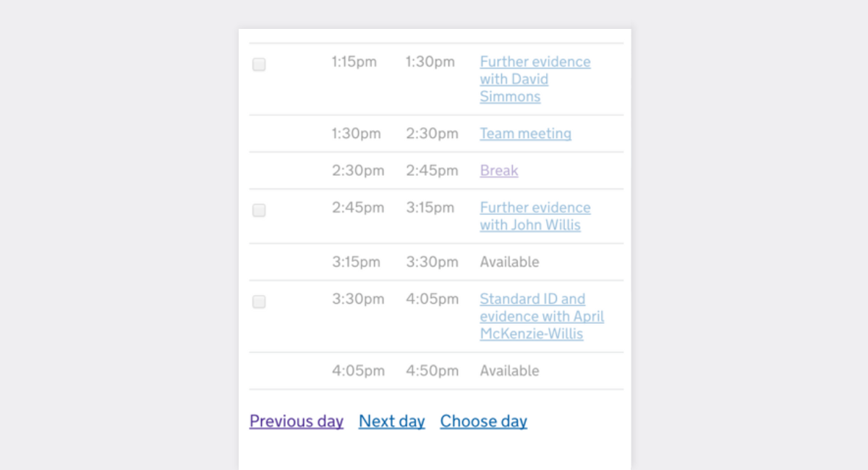Click Available in the 3:15pm row
The image size is (868, 470).
click(509, 262)
